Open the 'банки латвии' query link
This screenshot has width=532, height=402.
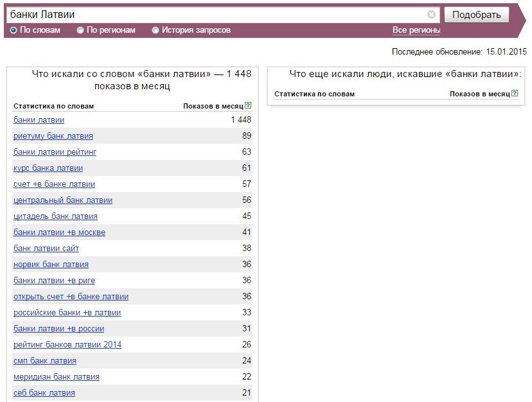pos(39,119)
